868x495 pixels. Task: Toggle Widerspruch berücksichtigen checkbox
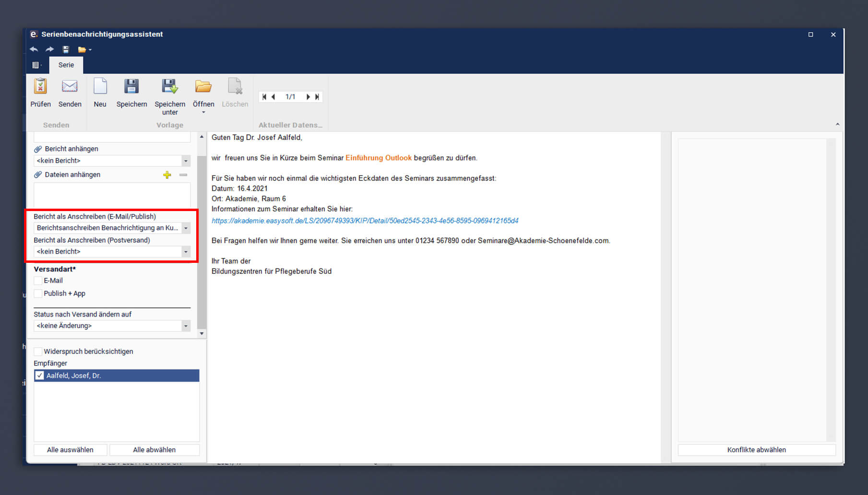click(38, 352)
